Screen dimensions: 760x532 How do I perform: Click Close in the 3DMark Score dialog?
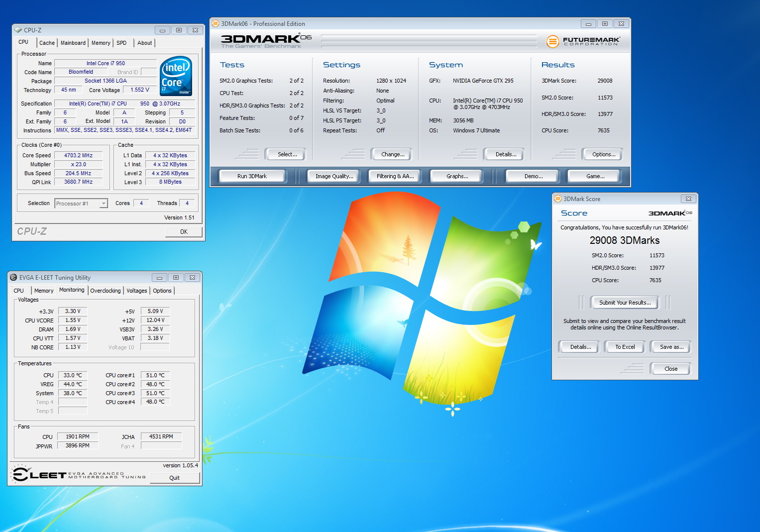pyautogui.click(x=670, y=369)
